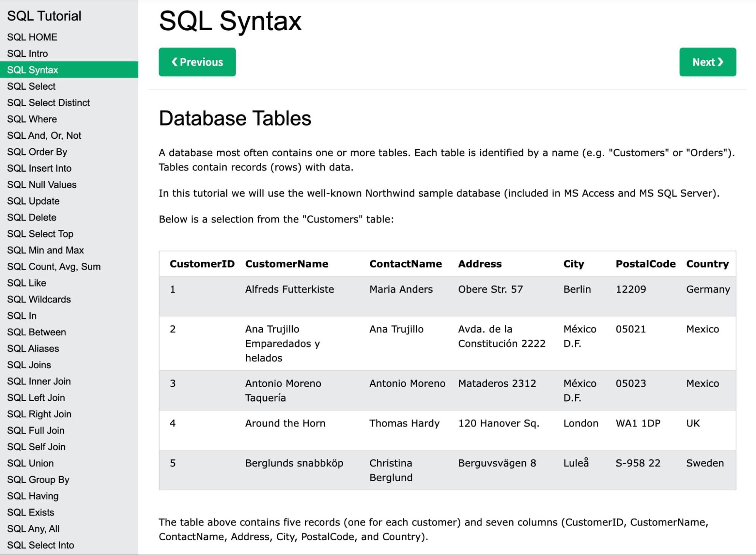Open the SQL Order By lesson
The image size is (756, 555).
click(x=37, y=152)
